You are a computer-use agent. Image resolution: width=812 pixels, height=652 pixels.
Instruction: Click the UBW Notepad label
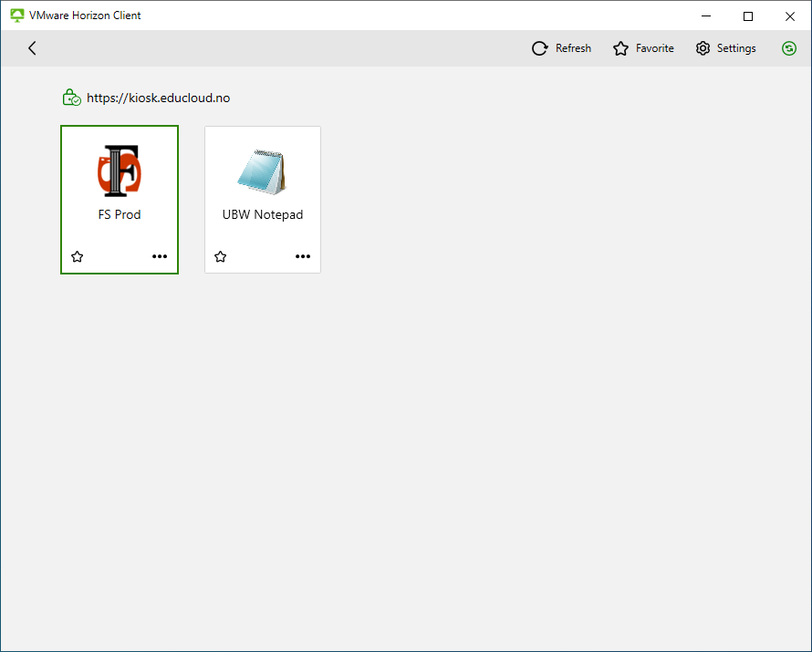263,214
